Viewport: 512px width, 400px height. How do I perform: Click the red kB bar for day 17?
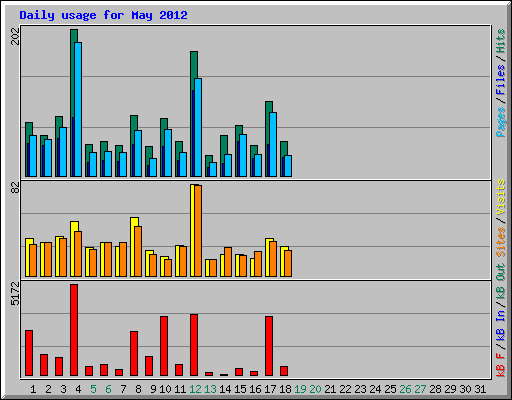[269, 346]
